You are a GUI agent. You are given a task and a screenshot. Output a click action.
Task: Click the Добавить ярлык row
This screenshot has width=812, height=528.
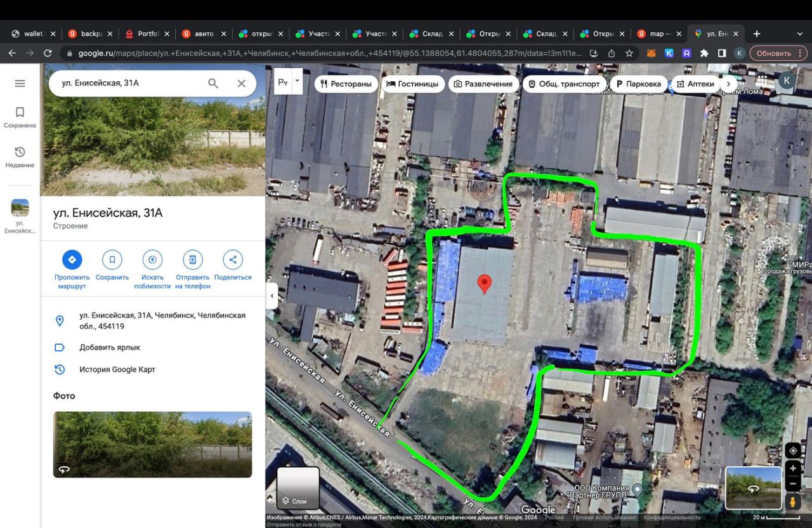click(x=152, y=347)
